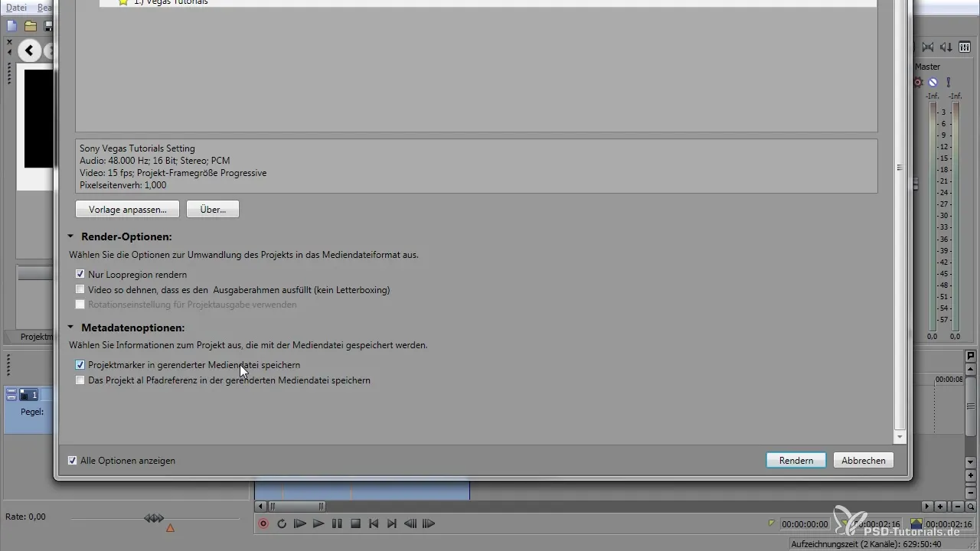980x551 pixels.
Task: Click the timeline scrollbar left arrow
Action: coord(260,506)
